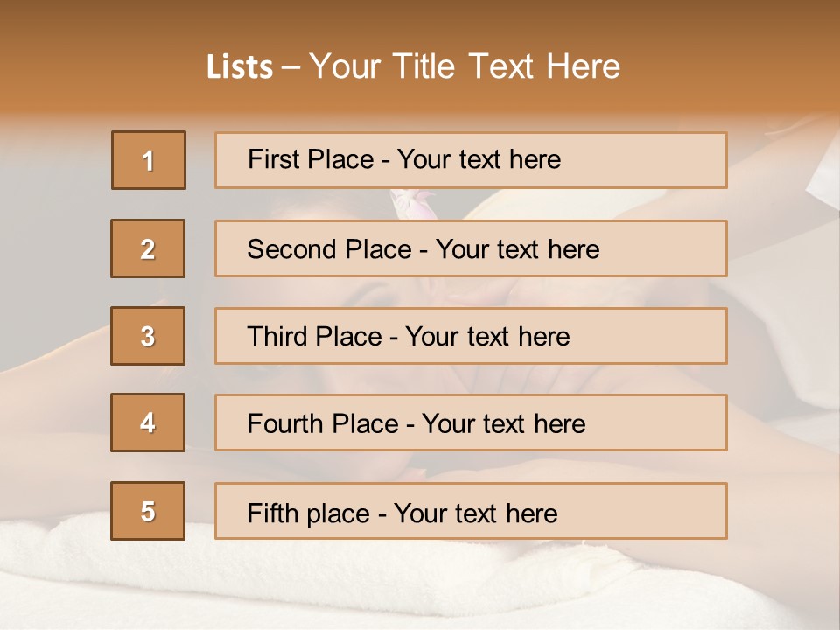This screenshot has height=630, width=840.
Task: Click 'Your text here' in first row
Action: [x=479, y=159]
